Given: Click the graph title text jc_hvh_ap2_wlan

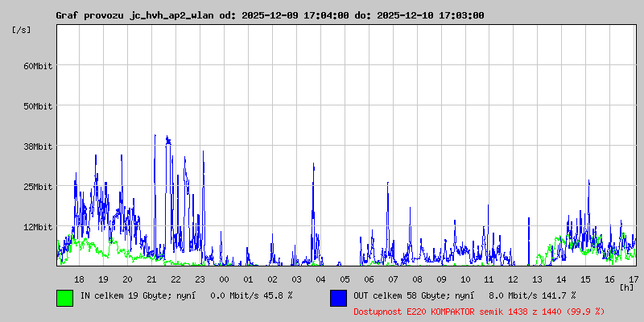Looking at the screenshot, I should 171,15.
